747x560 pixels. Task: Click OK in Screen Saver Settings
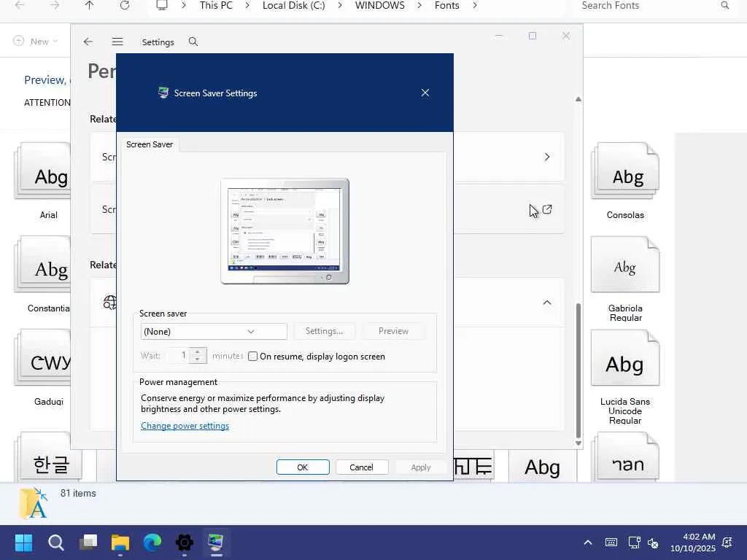[303, 467]
